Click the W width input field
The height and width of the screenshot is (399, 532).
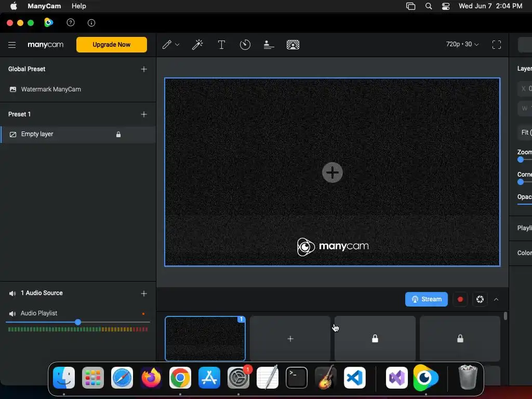click(x=525, y=109)
